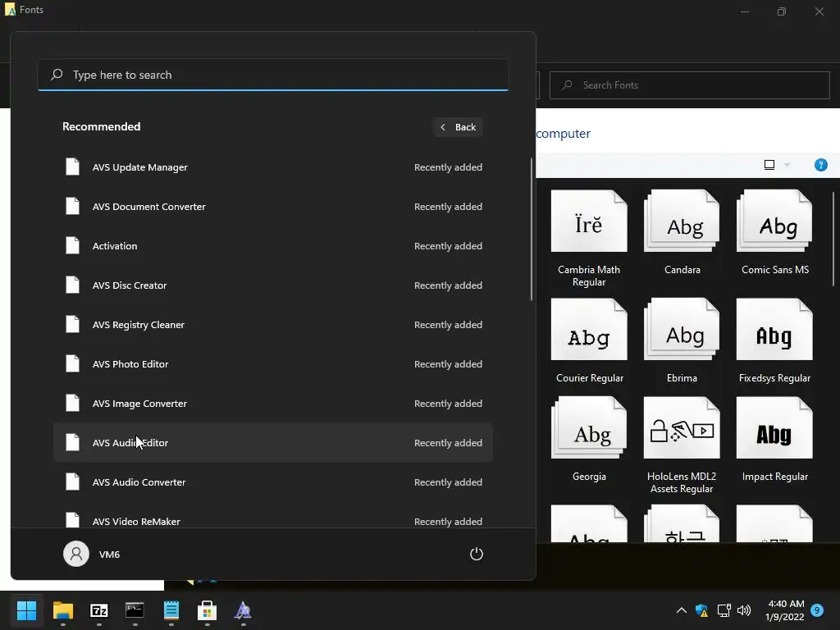Screen dimensions: 840x630
Task: Open Microsoft Store from the taskbar
Action: coord(208,610)
